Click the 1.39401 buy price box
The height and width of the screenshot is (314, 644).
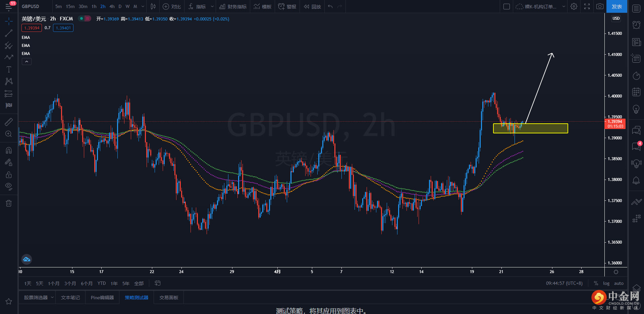coord(63,28)
